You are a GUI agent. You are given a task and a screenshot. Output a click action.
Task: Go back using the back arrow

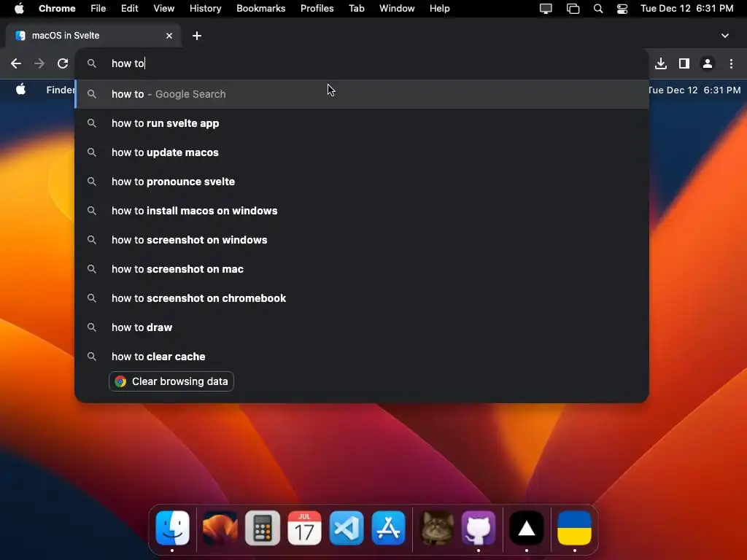pos(16,63)
